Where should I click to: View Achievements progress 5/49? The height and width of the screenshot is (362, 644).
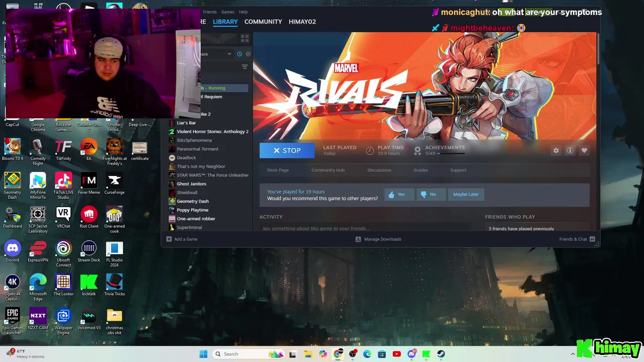coord(439,150)
